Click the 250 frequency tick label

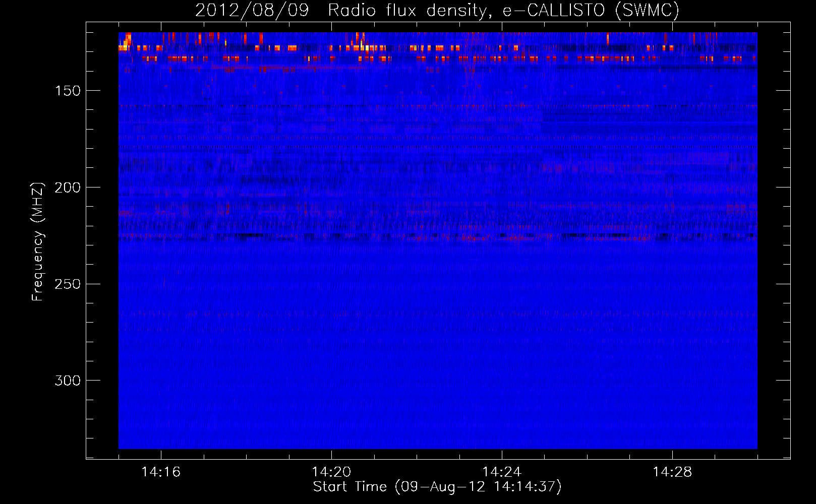68,284
